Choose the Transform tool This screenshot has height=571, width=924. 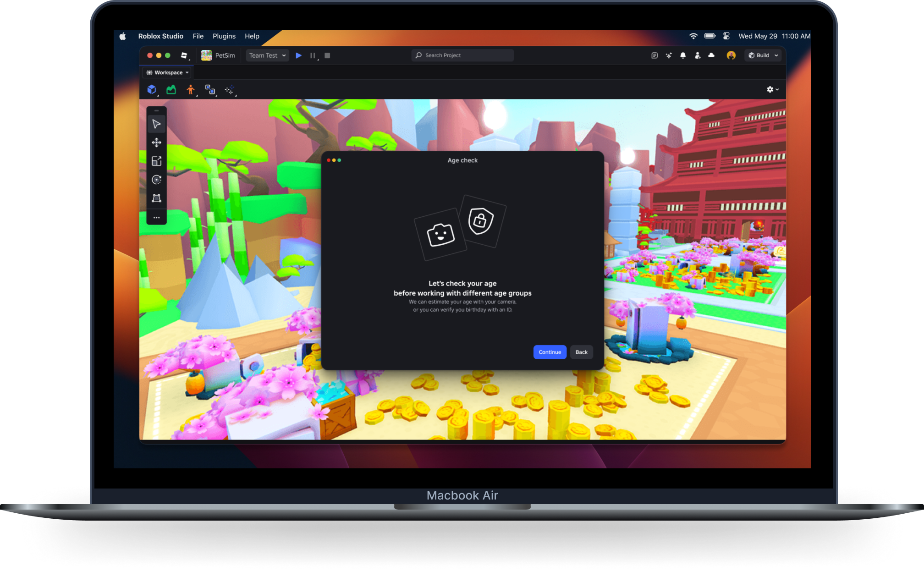pos(156,198)
